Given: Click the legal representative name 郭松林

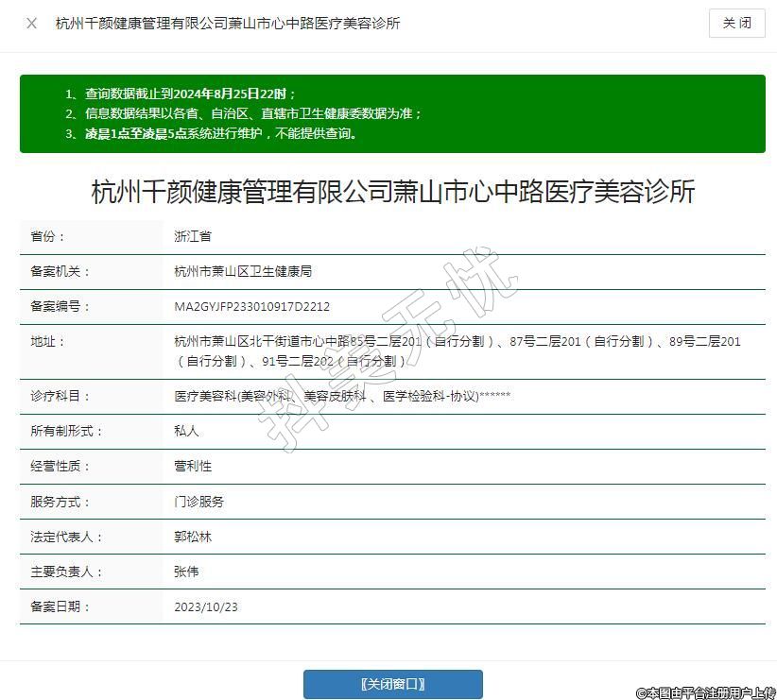Looking at the screenshot, I should pos(194,537).
